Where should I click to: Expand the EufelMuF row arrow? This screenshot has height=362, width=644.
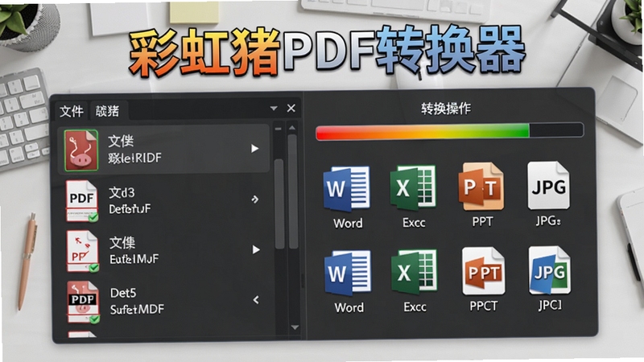click(x=256, y=249)
